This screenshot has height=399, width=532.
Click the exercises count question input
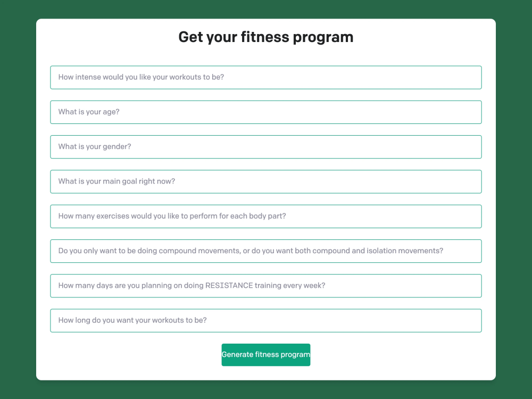click(266, 216)
